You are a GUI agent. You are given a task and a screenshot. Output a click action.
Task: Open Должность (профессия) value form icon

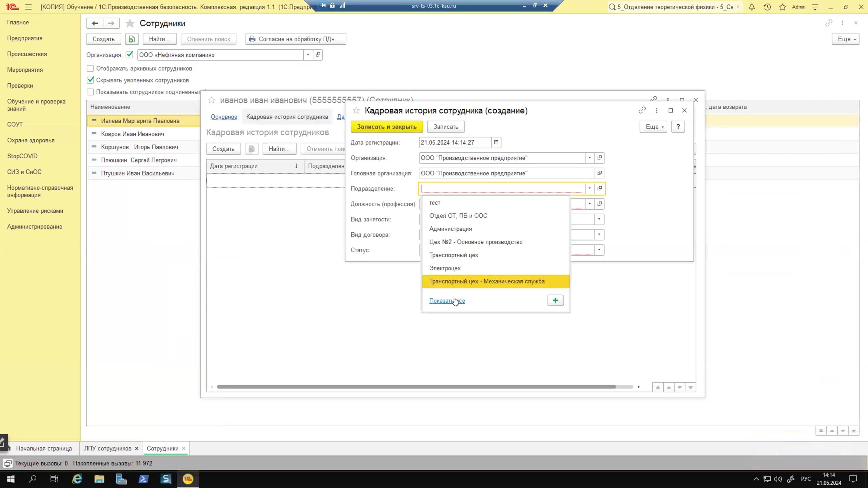coord(599,204)
